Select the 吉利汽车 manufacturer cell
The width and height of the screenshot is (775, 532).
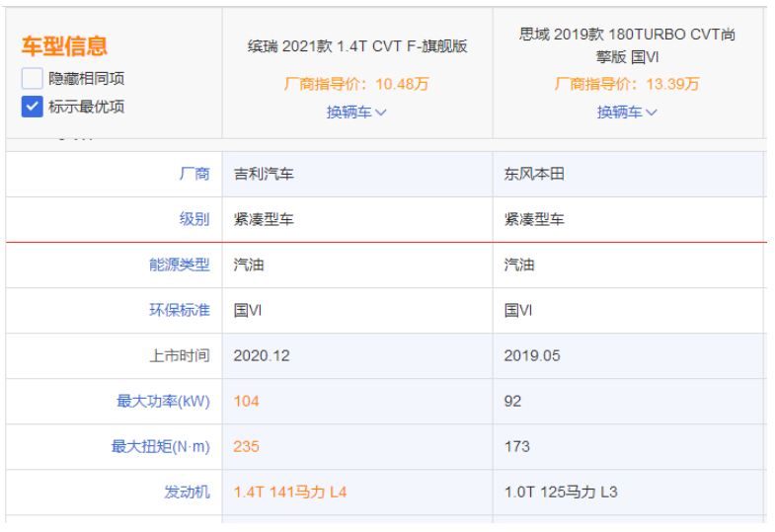pyautogui.click(x=264, y=174)
